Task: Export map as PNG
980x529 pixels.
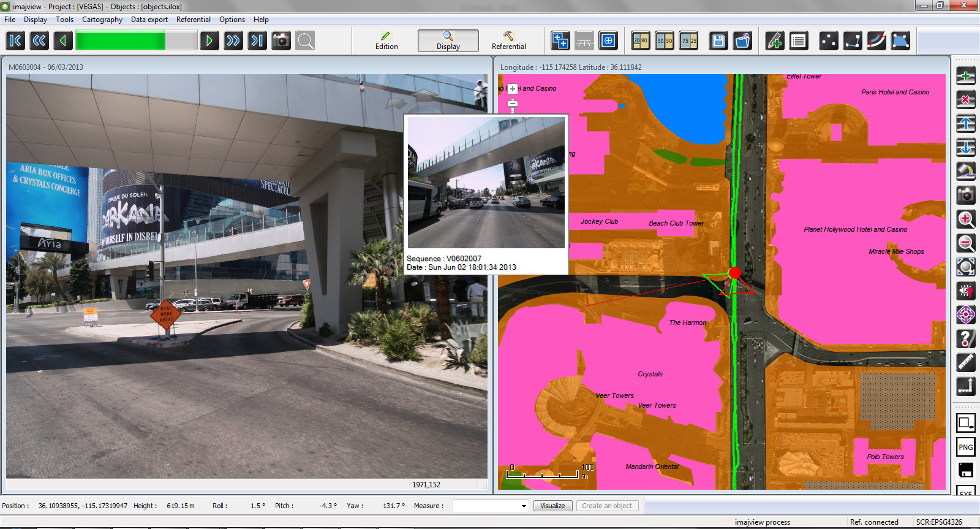Action: point(965,447)
